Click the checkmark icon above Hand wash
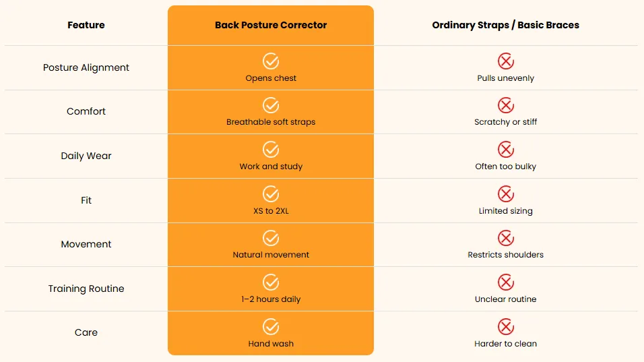This screenshot has height=362, width=644. click(x=271, y=327)
